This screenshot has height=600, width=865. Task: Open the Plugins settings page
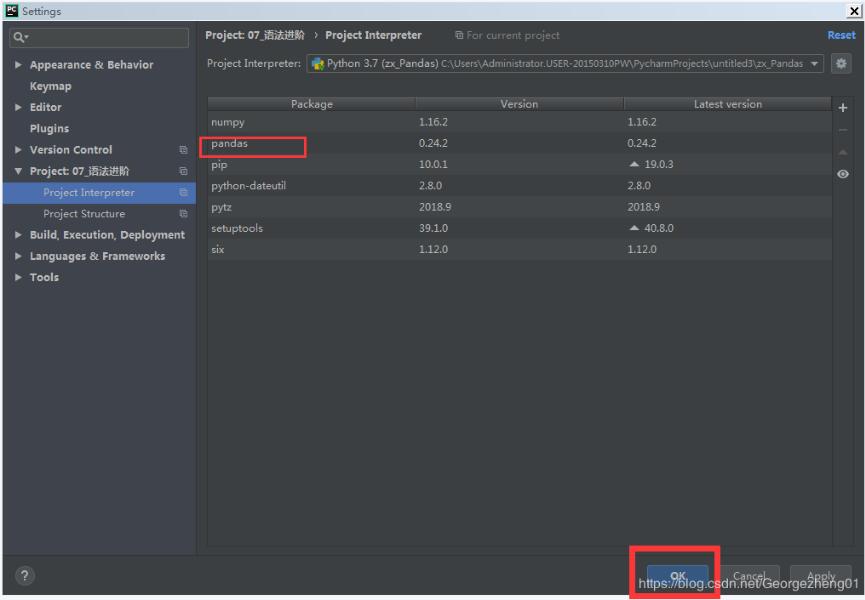(49, 128)
